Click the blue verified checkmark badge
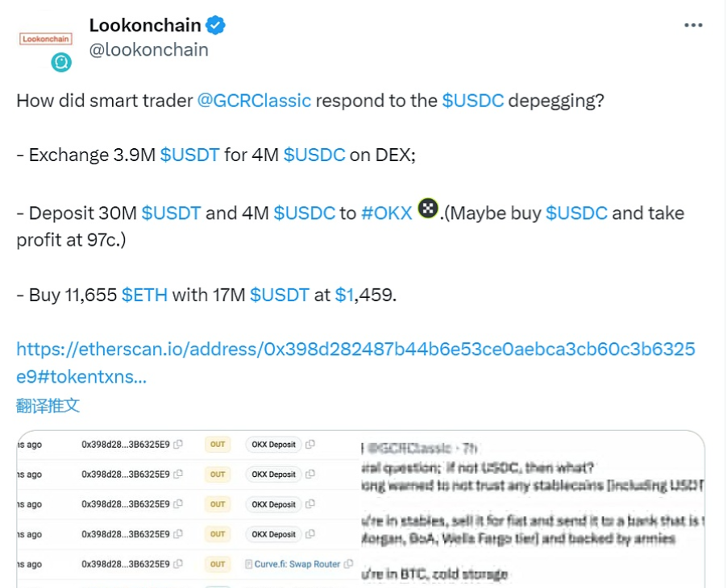 [215, 26]
